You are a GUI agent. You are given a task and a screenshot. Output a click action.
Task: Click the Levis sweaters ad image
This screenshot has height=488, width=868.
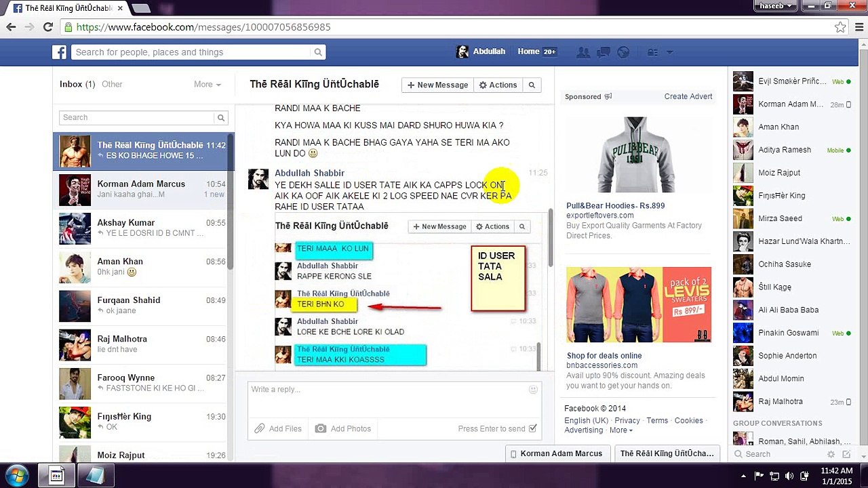click(639, 304)
